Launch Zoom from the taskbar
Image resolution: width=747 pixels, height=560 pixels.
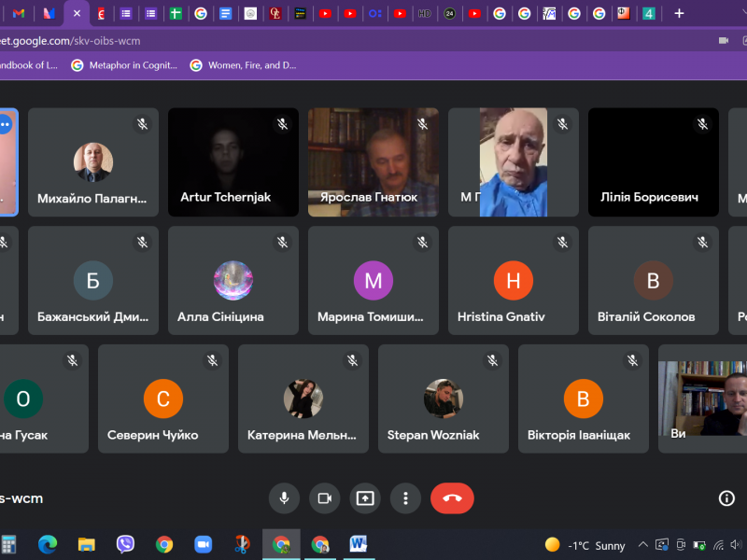(203, 544)
